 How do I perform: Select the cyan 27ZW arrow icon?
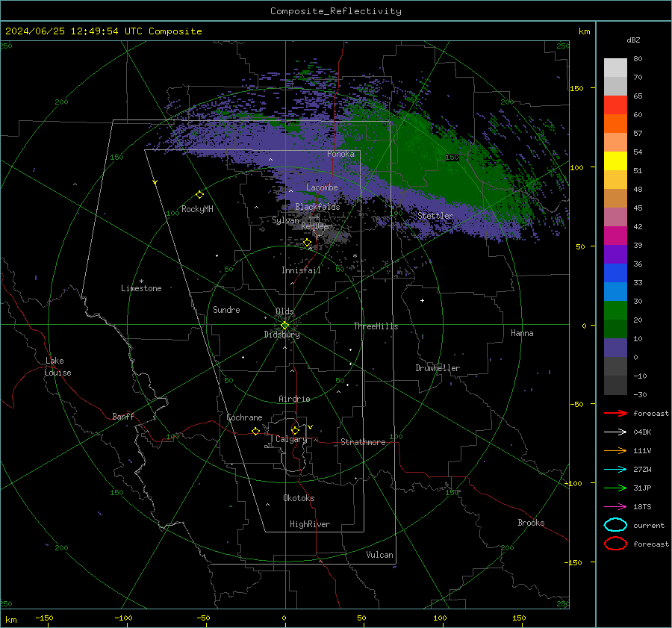pyautogui.click(x=615, y=470)
